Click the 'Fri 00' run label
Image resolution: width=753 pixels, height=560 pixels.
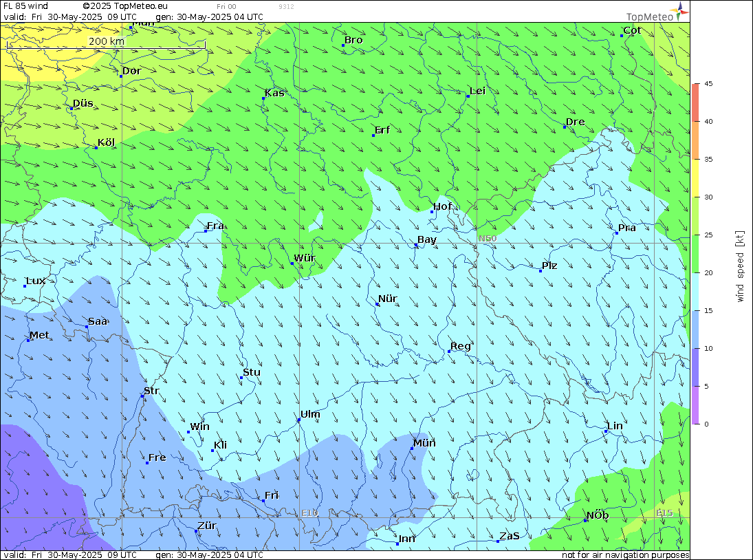click(226, 7)
